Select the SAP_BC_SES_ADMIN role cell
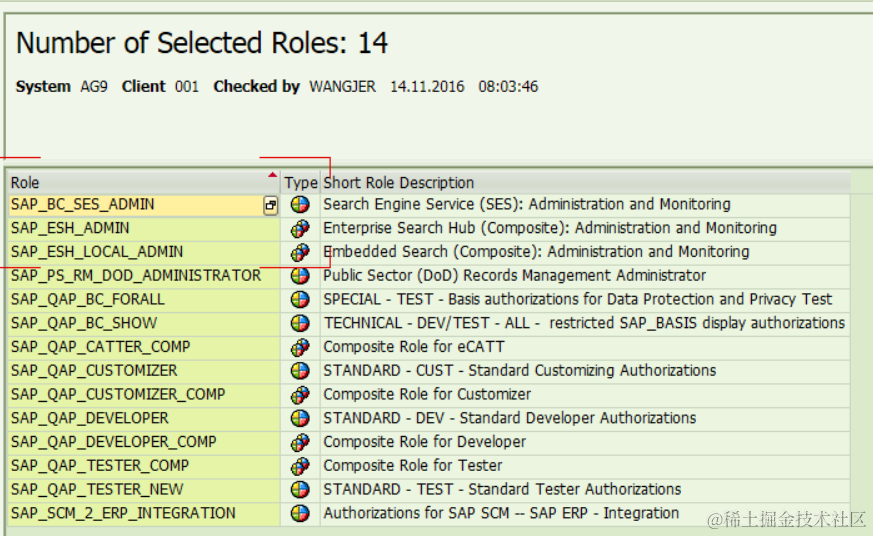 tap(144, 205)
